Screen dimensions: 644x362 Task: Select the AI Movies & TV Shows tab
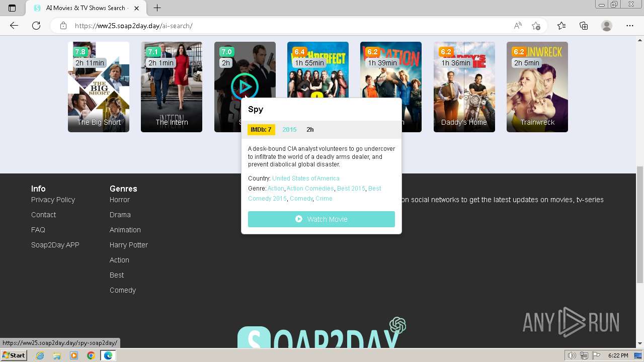point(86,8)
